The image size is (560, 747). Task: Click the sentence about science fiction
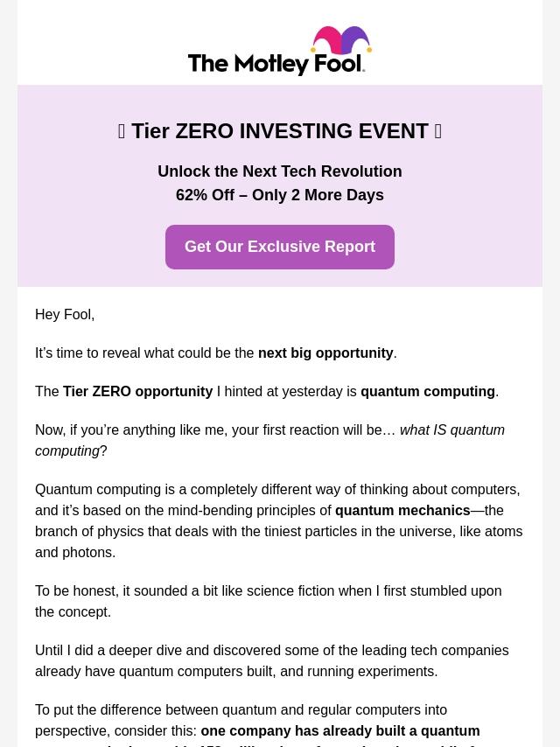coord(268,601)
